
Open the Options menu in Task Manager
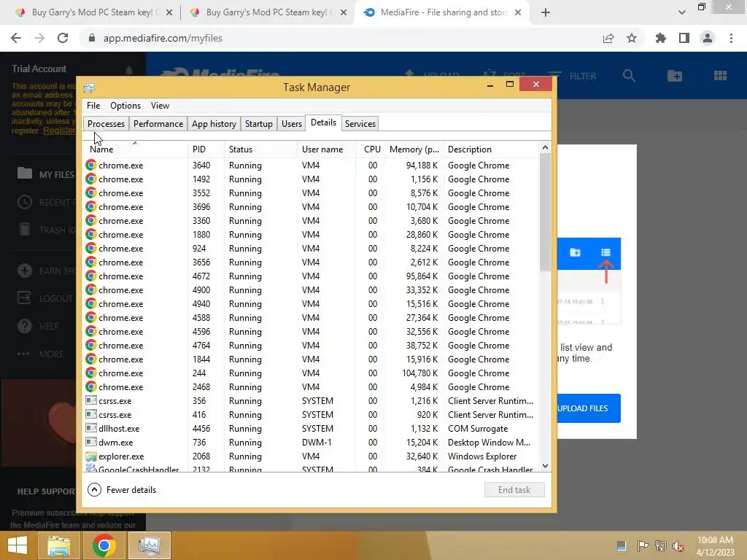point(125,106)
